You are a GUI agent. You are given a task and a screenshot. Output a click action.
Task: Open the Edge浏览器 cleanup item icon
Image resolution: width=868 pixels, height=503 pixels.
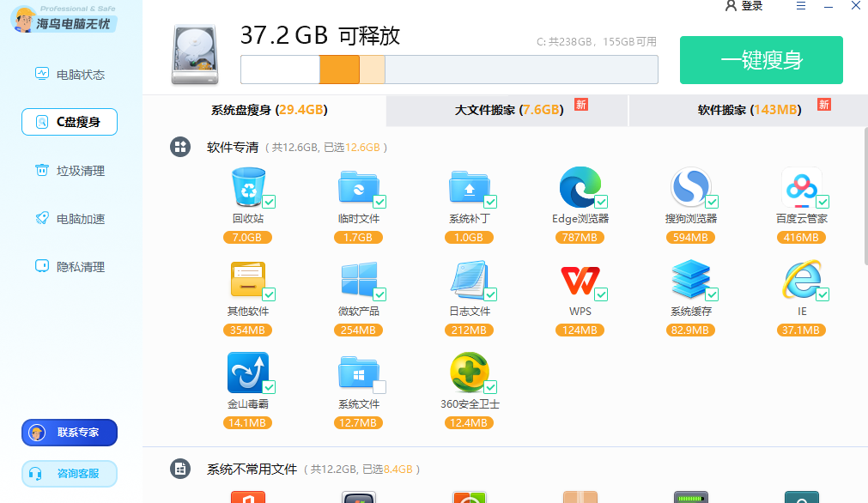[x=580, y=188]
